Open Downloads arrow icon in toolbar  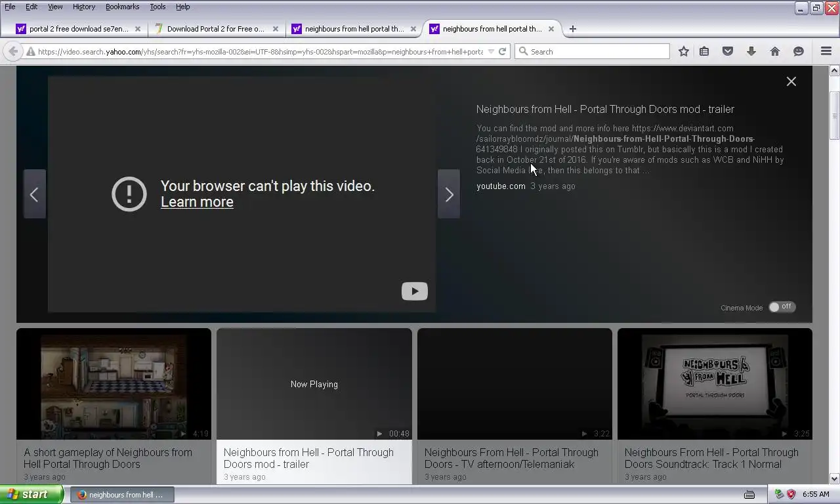pyautogui.click(x=751, y=51)
